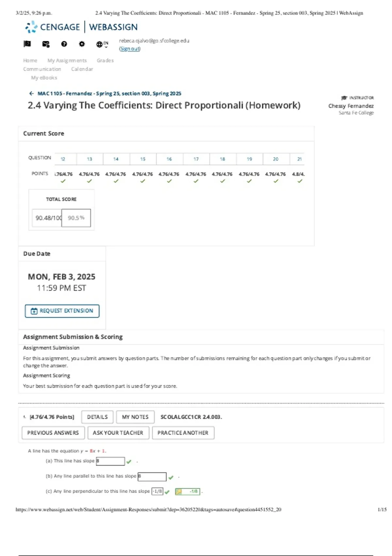Click the graduation cap instructor icon
392x556 pixels.
(344, 98)
